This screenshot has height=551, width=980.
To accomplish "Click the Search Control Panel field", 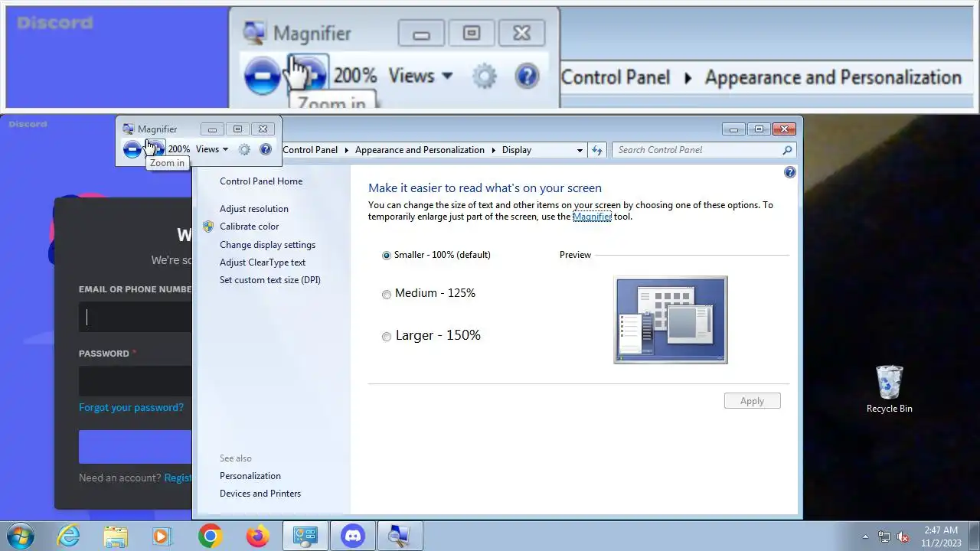I will tap(704, 150).
